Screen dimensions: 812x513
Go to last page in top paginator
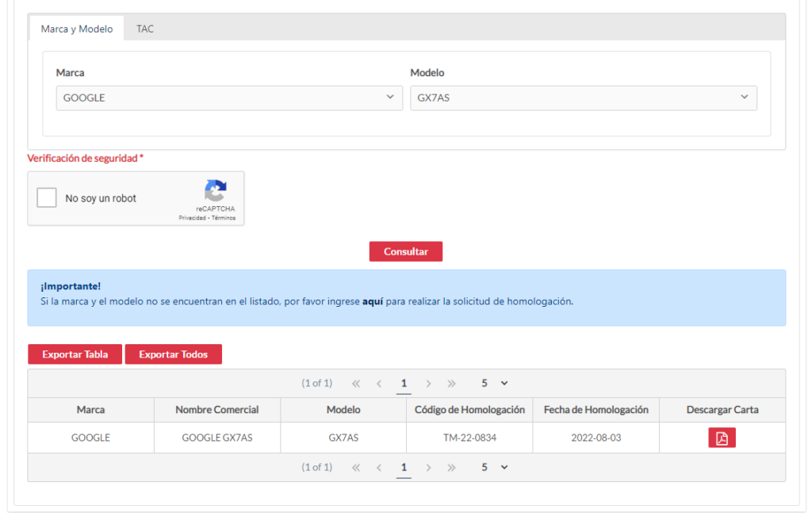451,384
